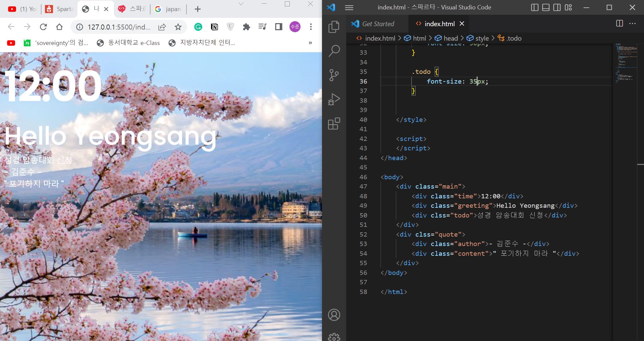
Task: Go forward in the Chrome browser
Action: point(27,27)
